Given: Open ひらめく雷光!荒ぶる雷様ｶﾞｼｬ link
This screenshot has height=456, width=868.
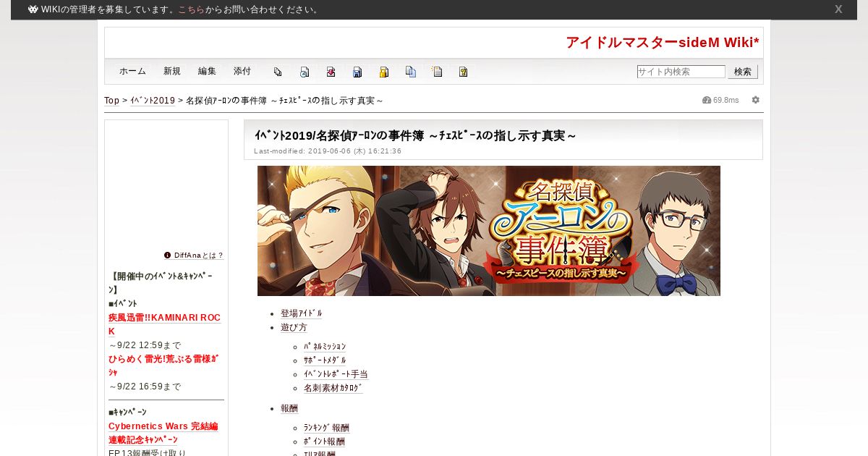Looking at the screenshot, I should [164, 365].
